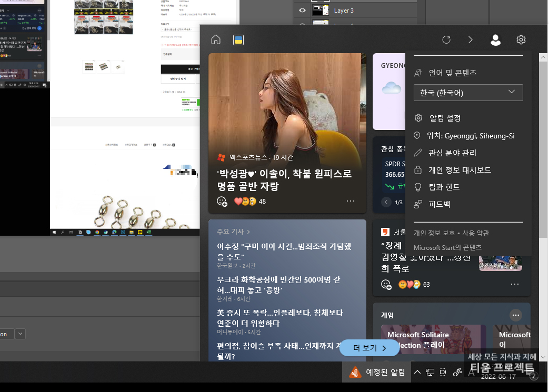Click the 2022-06-17 taskbar date
The width and height of the screenshot is (549, 392).
(x=498, y=377)
